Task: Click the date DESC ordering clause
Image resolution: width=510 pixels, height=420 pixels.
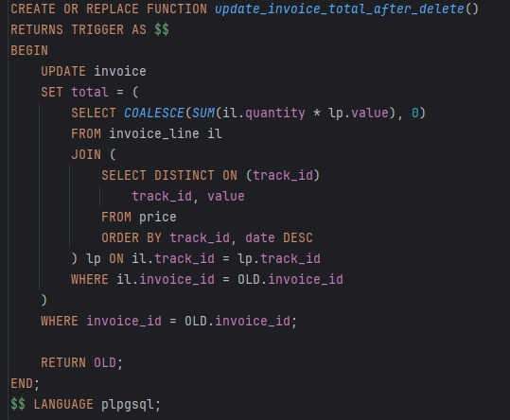Action: click(279, 237)
